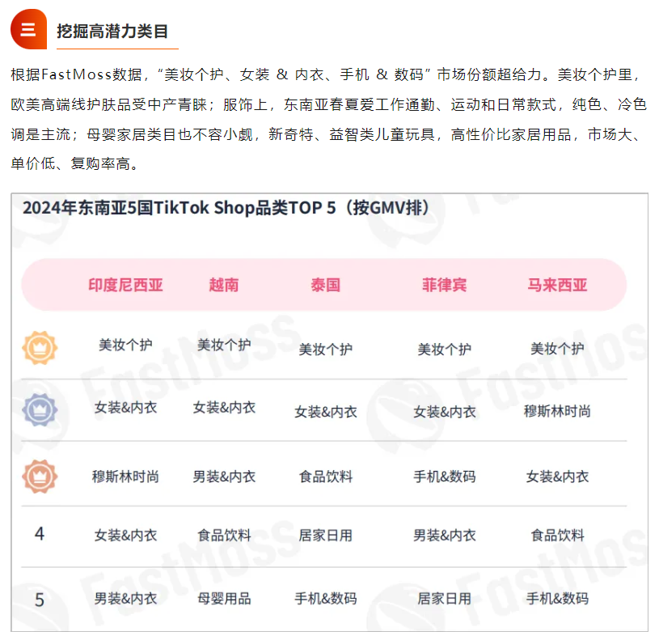Click Thailand's fourth-ranked 居家日用 cell
This screenshot has width=659, height=644.
326,536
